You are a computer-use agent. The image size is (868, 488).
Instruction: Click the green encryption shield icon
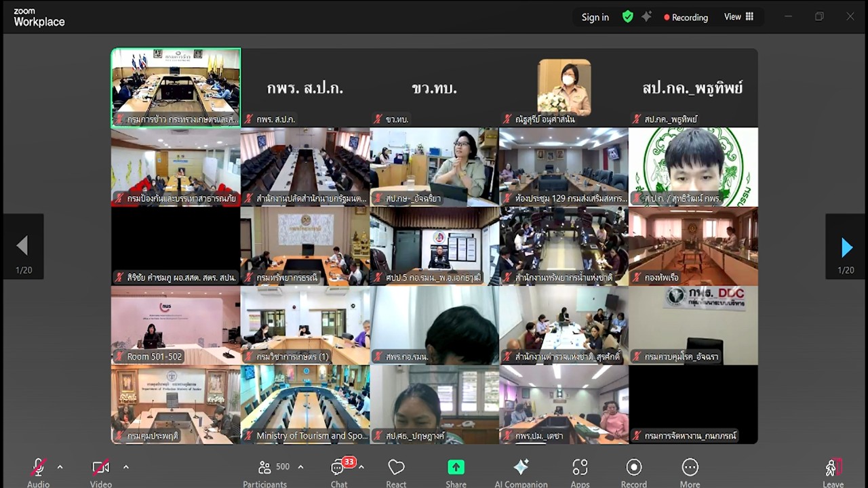click(x=628, y=17)
